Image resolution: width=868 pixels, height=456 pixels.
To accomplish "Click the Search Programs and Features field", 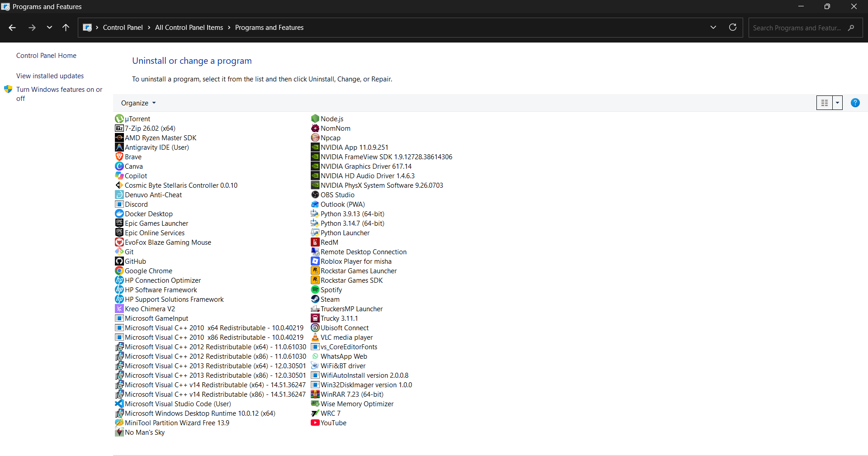I will (805, 28).
